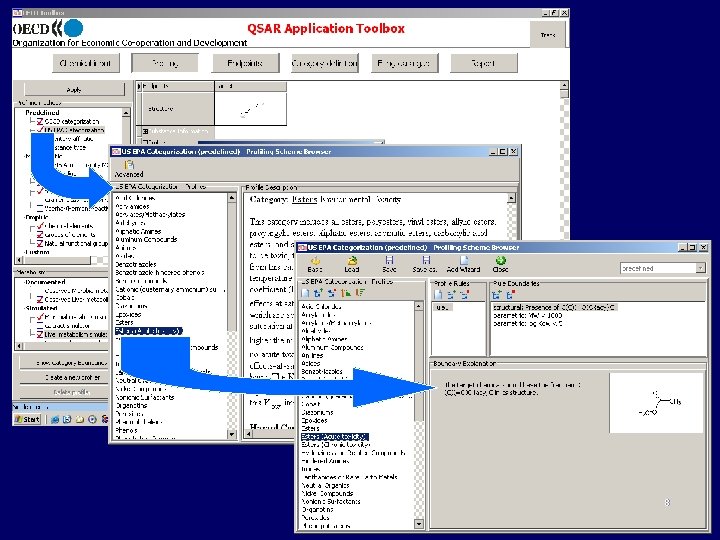Select Aluminum Compounds in front Profiles list
The height and width of the screenshot is (540, 720).
coord(332,347)
